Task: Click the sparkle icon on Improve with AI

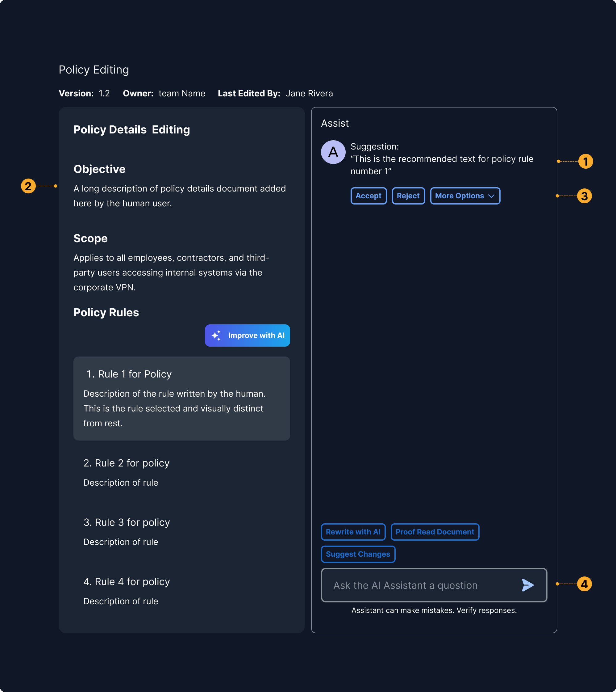Action: pos(217,335)
